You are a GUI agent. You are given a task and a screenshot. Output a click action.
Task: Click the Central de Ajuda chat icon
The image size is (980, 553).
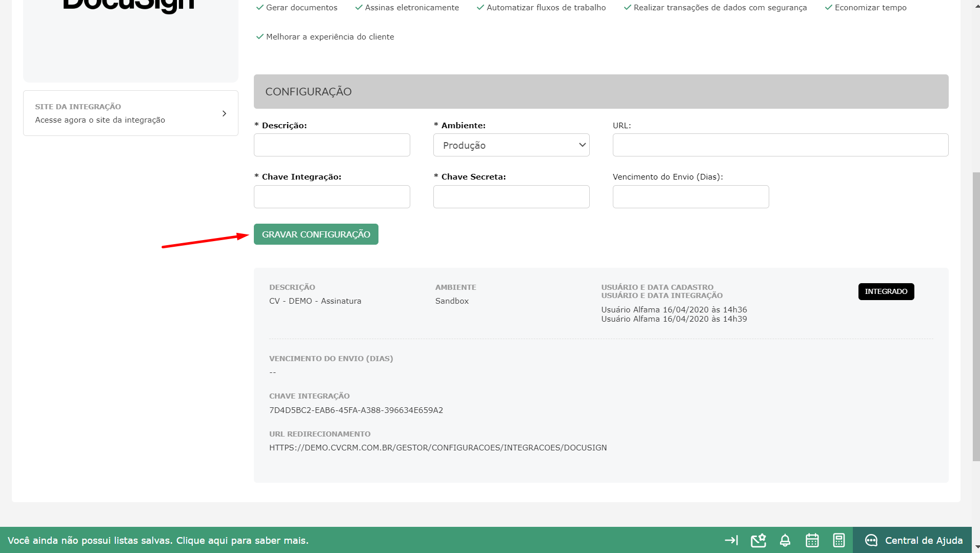click(x=871, y=540)
